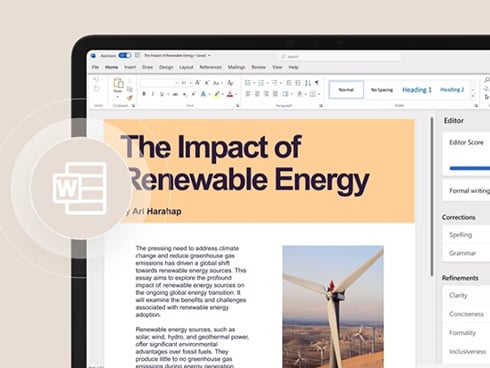Apply Bold formatting

coord(144,94)
